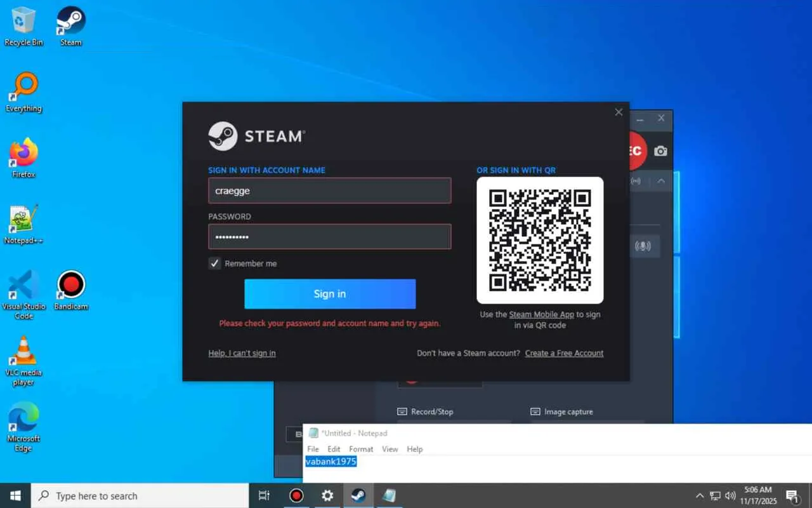
Task: Open the Steam Mobile App link
Action: point(541,314)
